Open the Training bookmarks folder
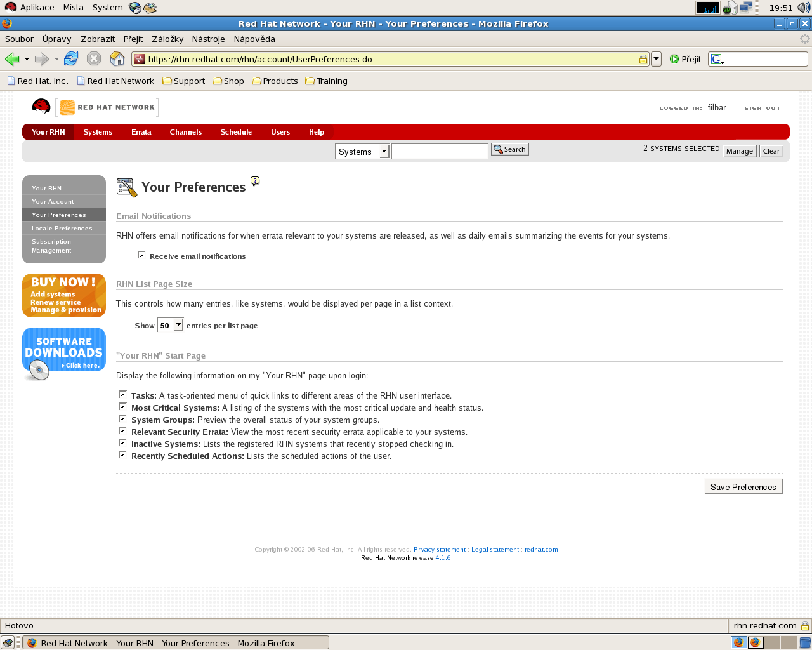 pos(326,81)
